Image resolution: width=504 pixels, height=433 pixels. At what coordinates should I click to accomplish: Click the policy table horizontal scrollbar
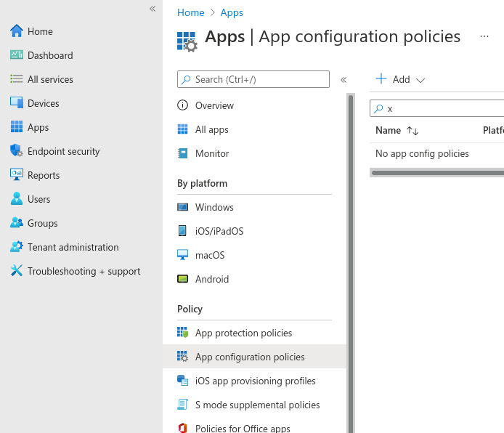click(x=436, y=173)
